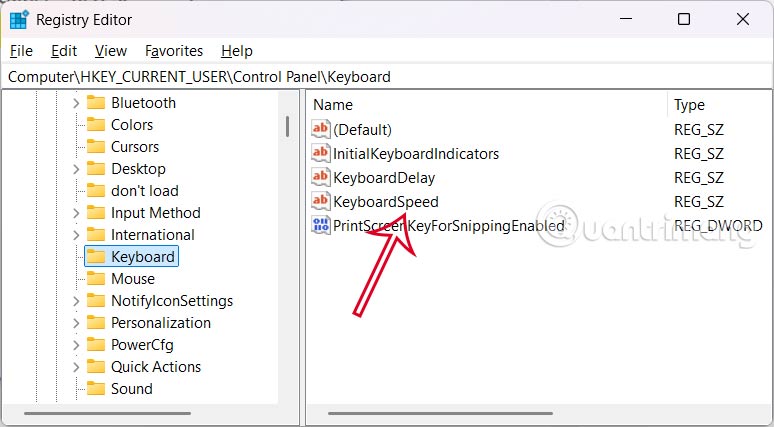Expand the Bluetooth tree node
Screen dimensions: 774x427
click(76, 103)
